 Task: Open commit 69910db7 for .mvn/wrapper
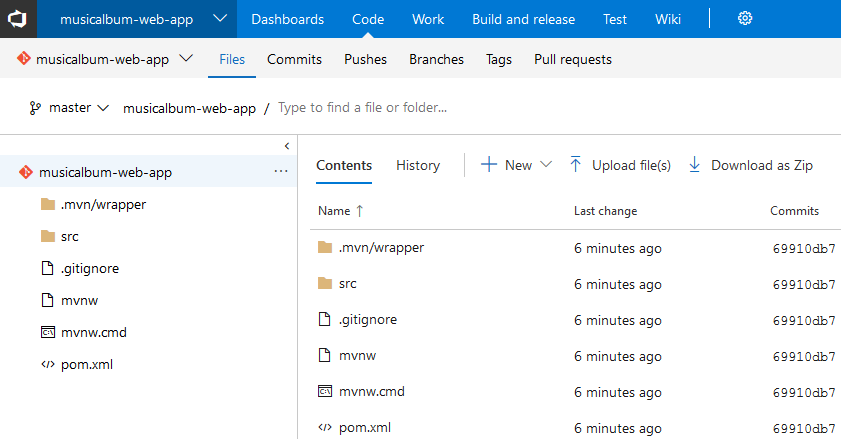(803, 248)
